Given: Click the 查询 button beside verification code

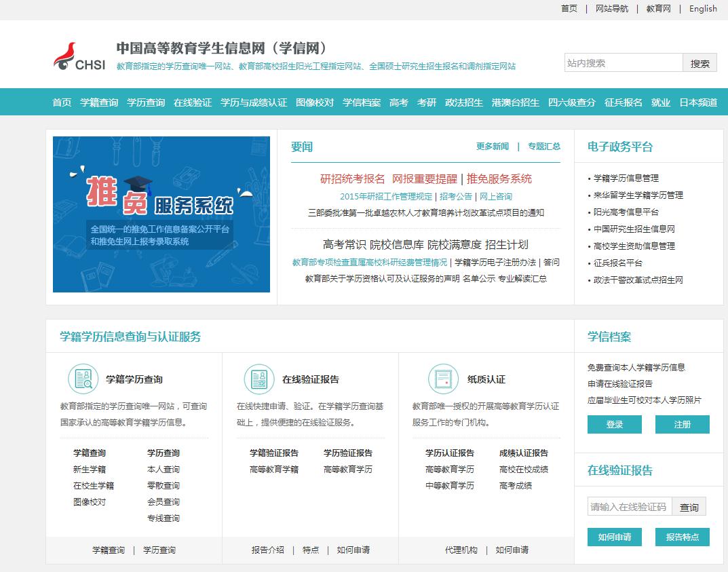Looking at the screenshot, I should click(689, 507).
